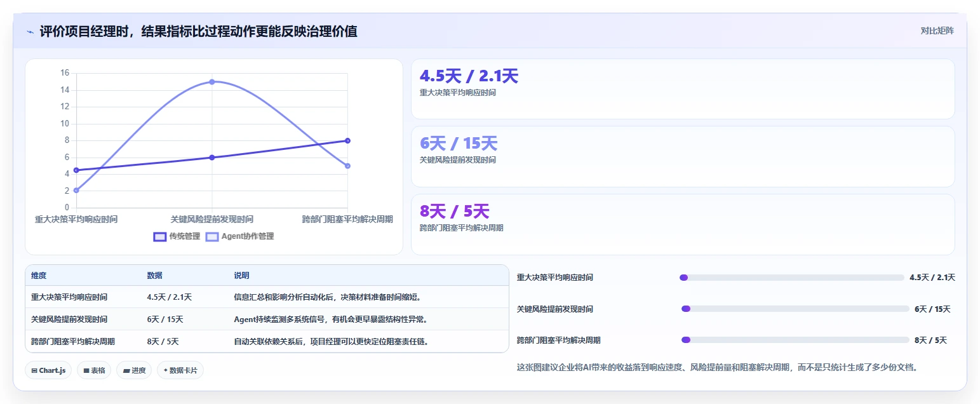Click the description starting 自动关联依赖关系后
The height and width of the screenshot is (404, 980).
tap(332, 341)
